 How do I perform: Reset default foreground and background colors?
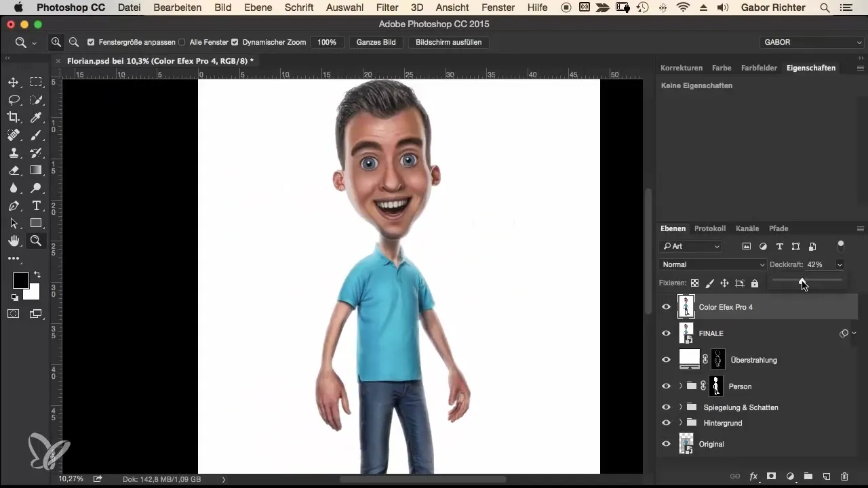click(x=15, y=297)
